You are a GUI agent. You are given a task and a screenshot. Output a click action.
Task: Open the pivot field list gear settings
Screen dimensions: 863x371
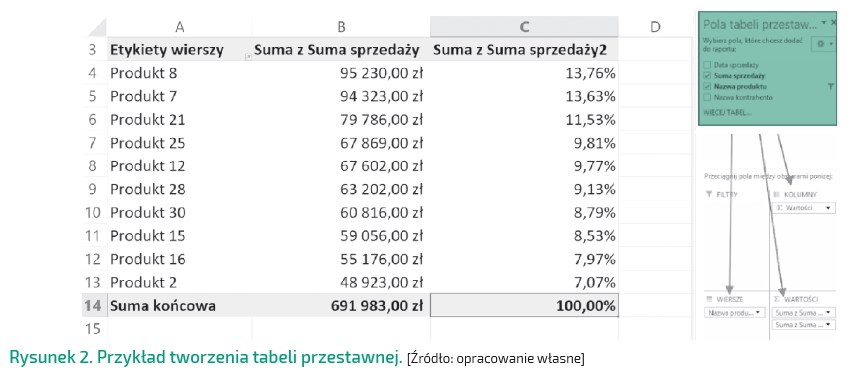pyautogui.click(x=823, y=44)
